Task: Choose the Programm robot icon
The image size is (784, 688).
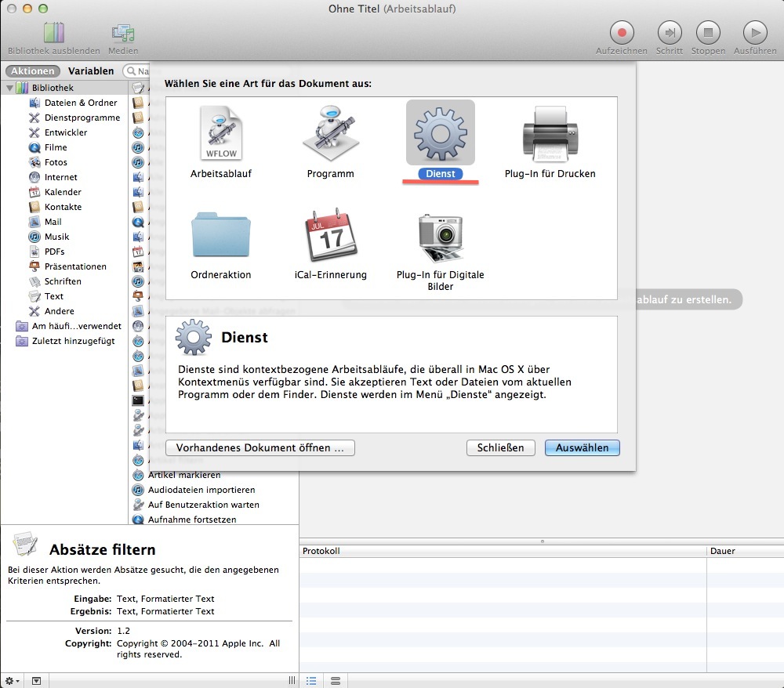Action: coord(330,135)
